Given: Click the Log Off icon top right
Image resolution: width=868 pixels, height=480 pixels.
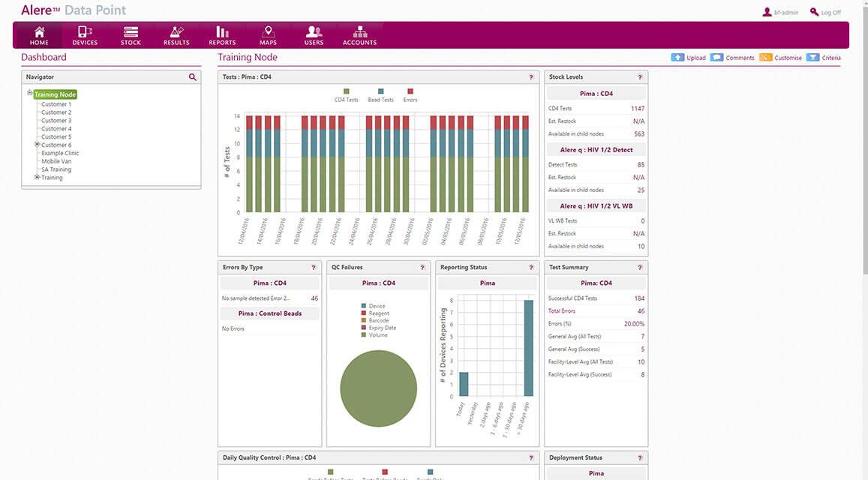Looking at the screenshot, I should [x=814, y=11].
